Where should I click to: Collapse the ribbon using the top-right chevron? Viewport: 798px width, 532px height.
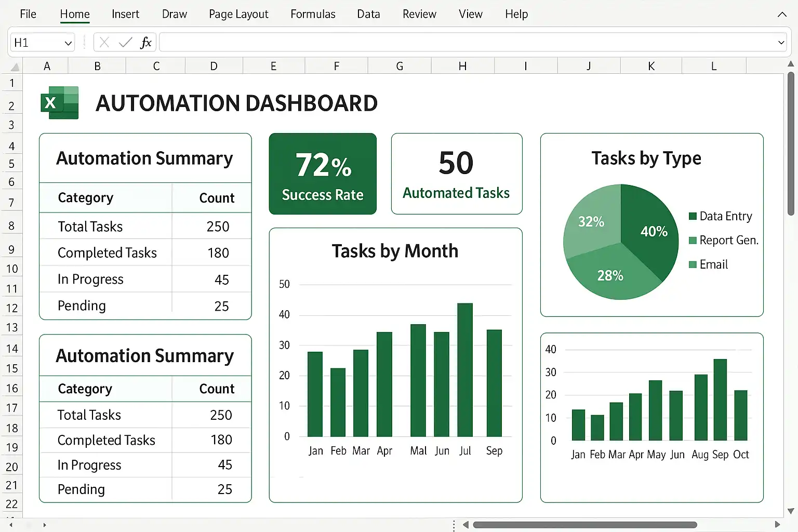click(782, 15)
